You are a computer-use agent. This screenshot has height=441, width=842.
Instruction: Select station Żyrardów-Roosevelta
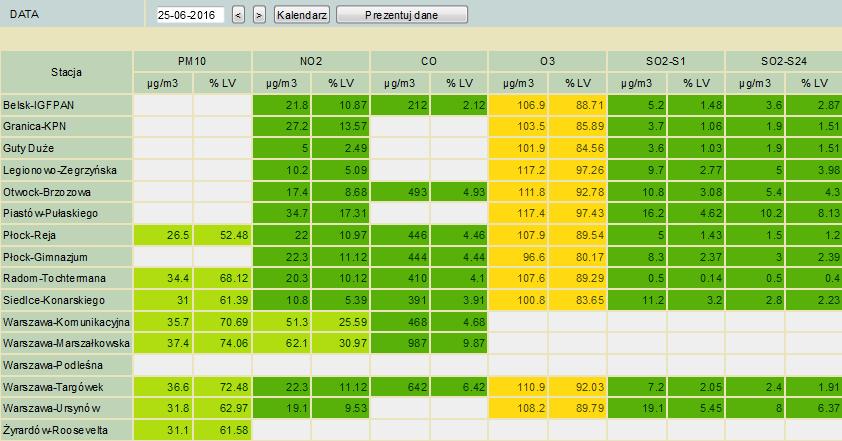[67, 430]
